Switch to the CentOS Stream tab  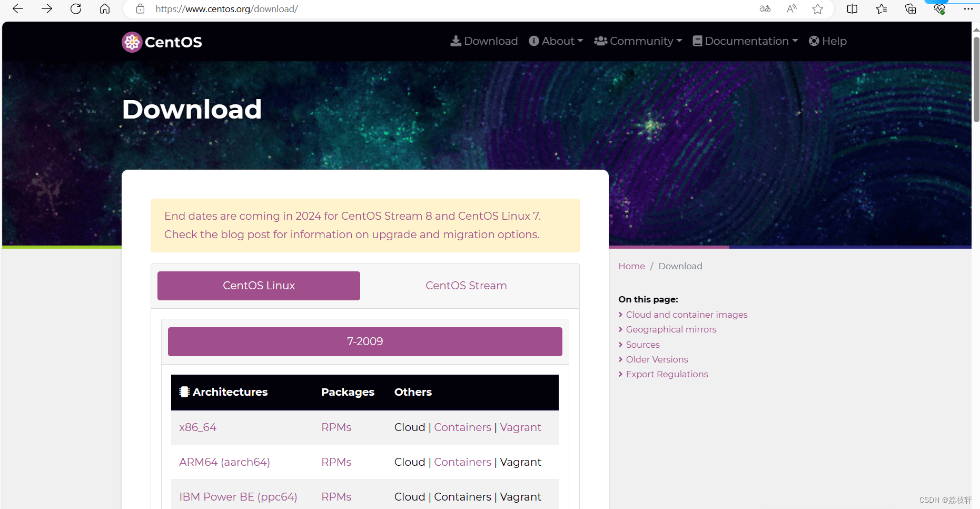pyautogui.click(x=466, y=286)
